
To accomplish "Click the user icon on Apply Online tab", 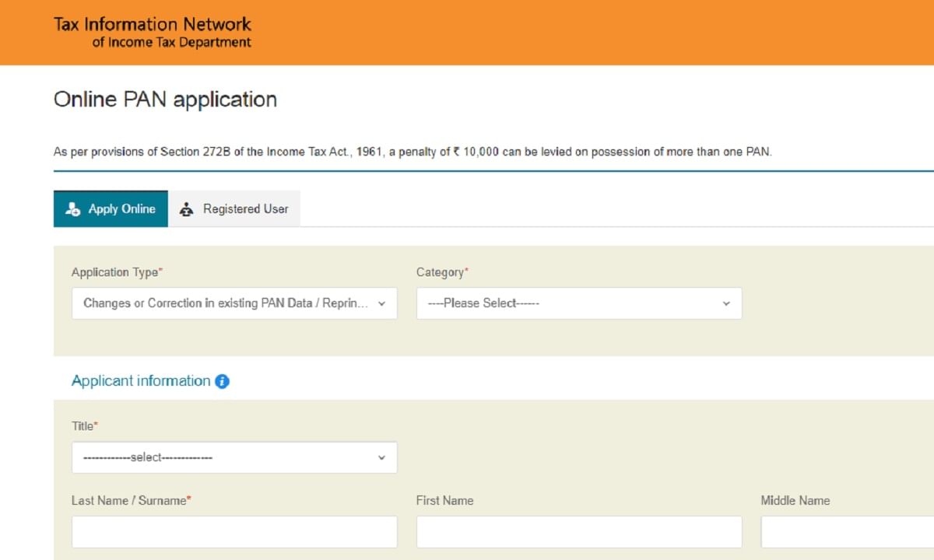I will (73, 209).
